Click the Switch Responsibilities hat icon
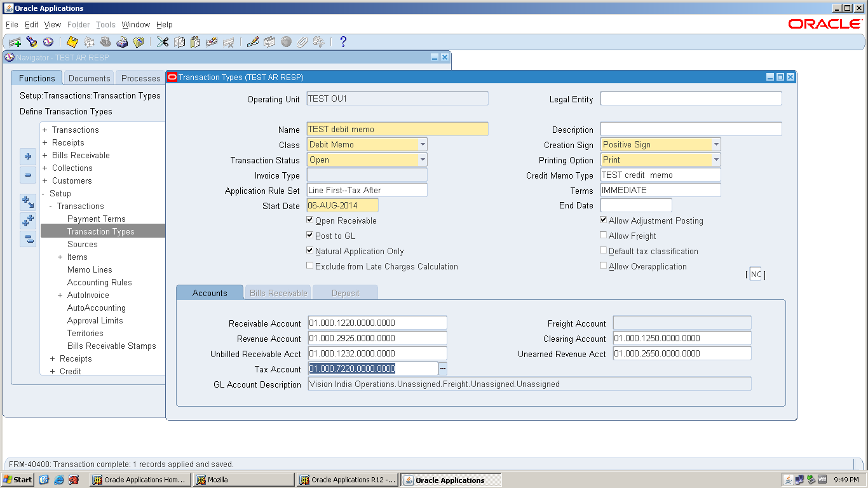The height and width of the screenshot is (488, 868). 105,42
